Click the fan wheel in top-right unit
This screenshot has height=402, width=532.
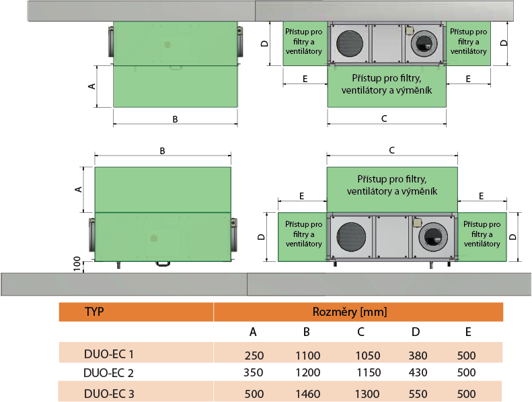[424, 44]
